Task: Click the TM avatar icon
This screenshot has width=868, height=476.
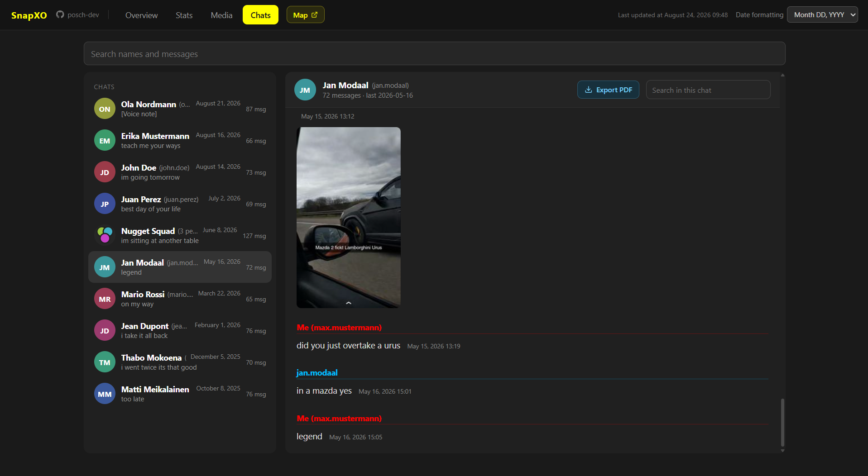Action: click(105, 362)
